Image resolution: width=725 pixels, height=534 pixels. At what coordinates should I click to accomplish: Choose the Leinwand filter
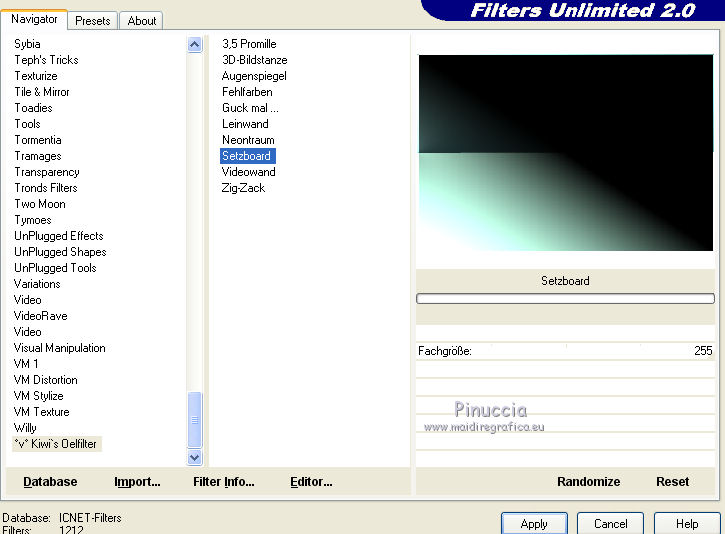(245, 124)
